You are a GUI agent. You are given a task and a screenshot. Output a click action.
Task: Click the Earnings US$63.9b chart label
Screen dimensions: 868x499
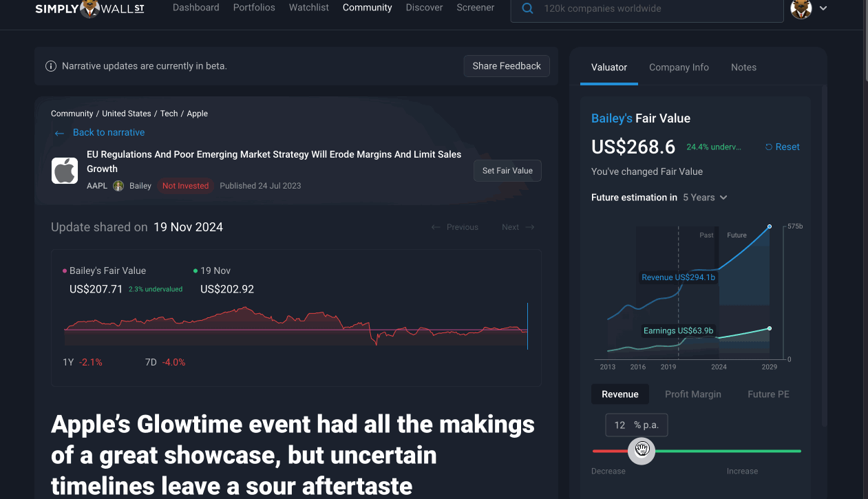click(678, 331)
